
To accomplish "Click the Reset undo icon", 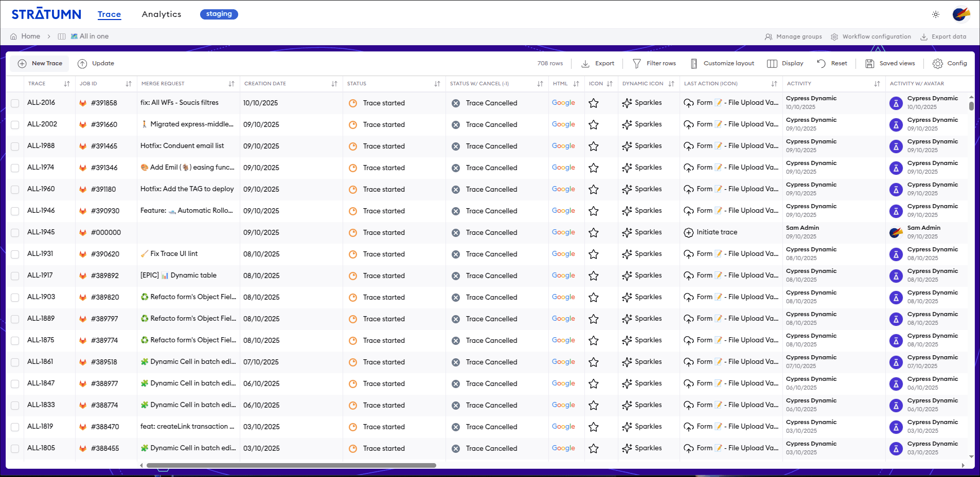I will coord(822,64).
